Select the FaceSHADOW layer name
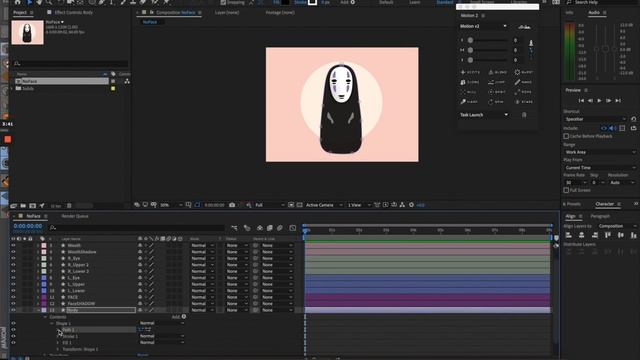The height and width of the screenshot is (360, 640). 81,304
